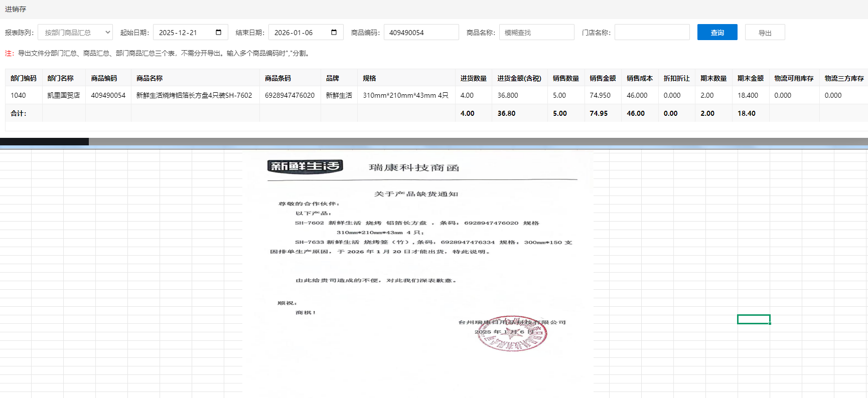The image size is (868, 398).
Task: Click the 门店名称 input field
Action: (652, 33)
